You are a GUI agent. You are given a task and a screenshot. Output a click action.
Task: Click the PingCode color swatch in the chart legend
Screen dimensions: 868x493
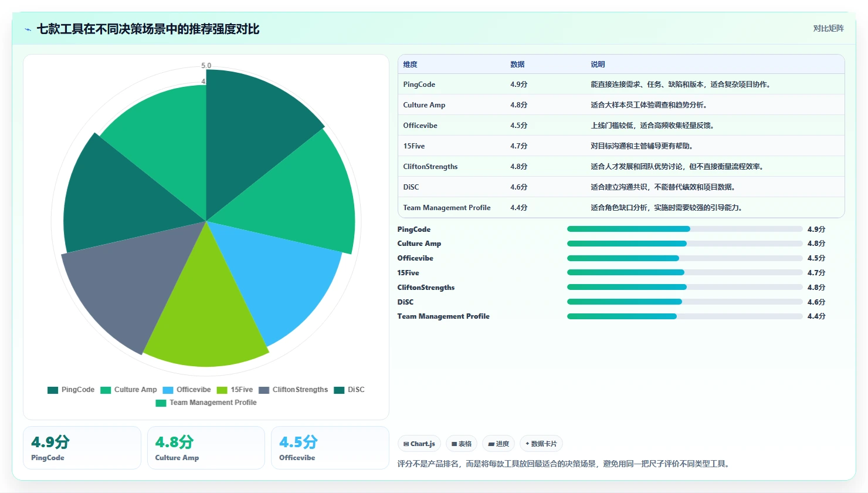[x=53, y=390]
